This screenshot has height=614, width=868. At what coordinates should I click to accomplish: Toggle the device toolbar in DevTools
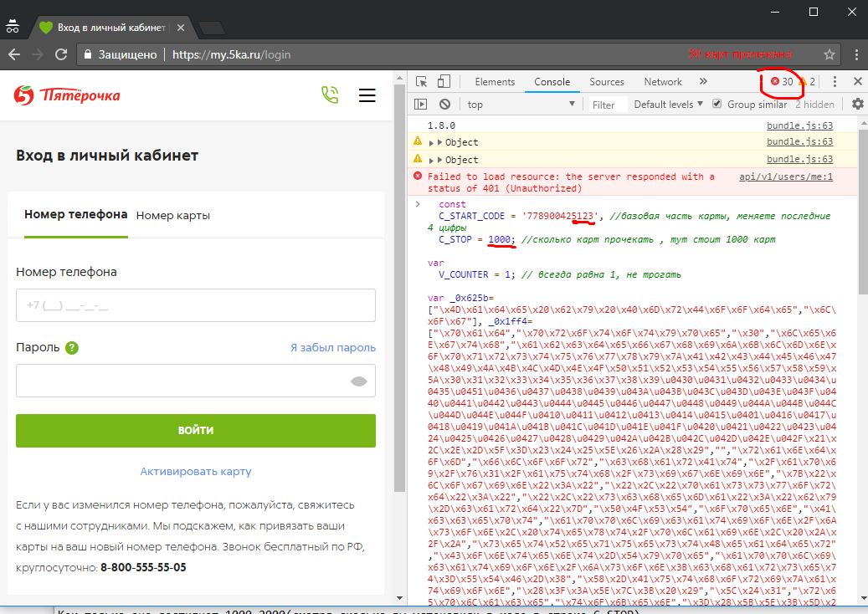click(444, 82)
